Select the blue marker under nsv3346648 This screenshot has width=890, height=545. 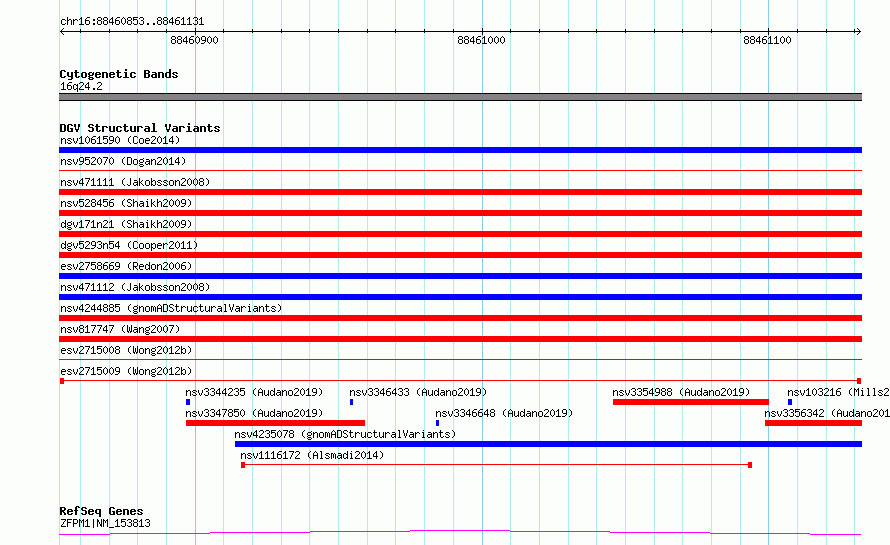[x=437, y=423]
